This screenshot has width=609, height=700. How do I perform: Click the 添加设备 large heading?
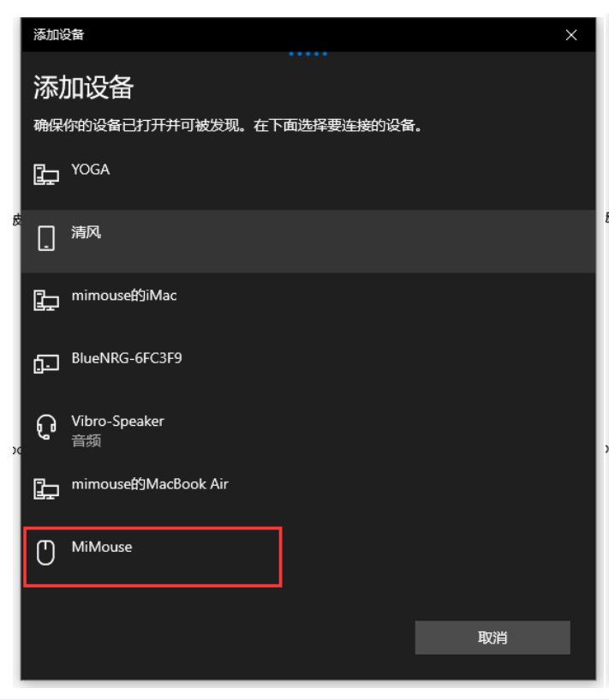83,87
